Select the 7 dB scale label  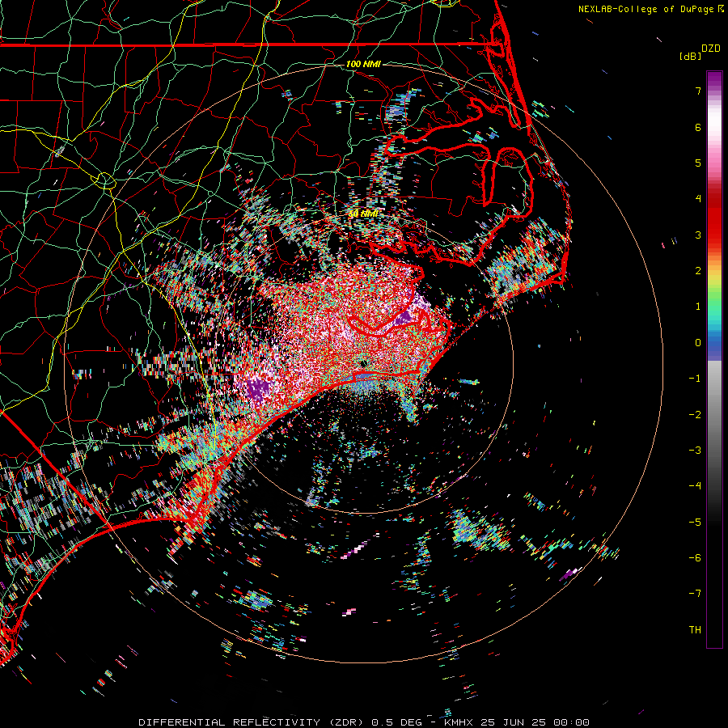tap(698, 91)
